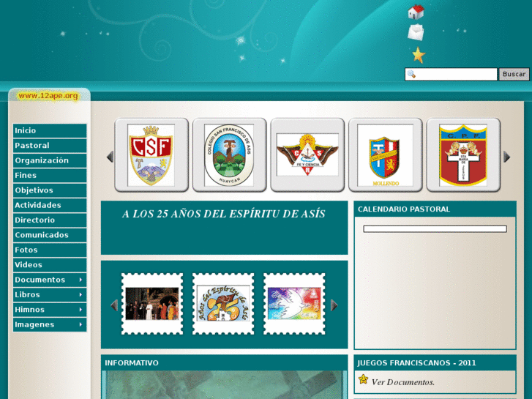
Task: Expand the Imagenes submenu
Action: (50, 325)
